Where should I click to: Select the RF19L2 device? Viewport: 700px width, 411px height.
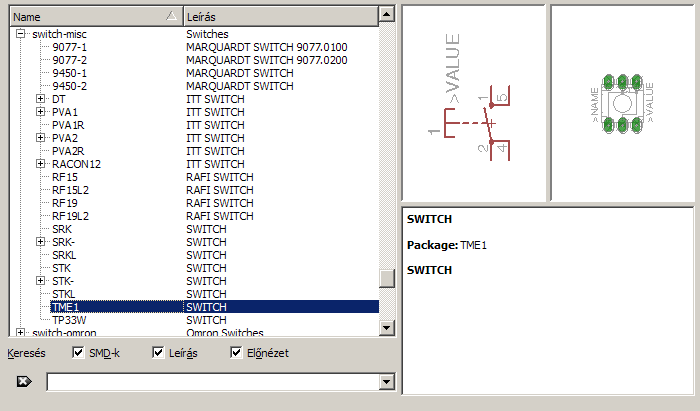71,216
